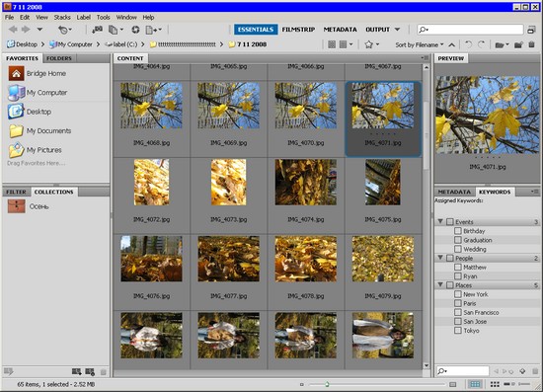This screenshot has height=392, width=543.
Task: Click larger thumbnail size icon
Action: pyautogui.click(x=452, y=384)
